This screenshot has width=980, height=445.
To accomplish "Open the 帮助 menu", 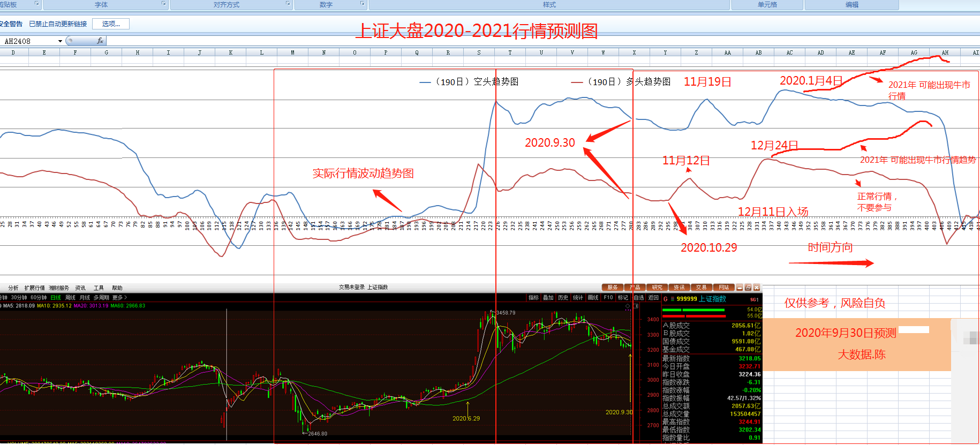I will [x=117, y=288].
